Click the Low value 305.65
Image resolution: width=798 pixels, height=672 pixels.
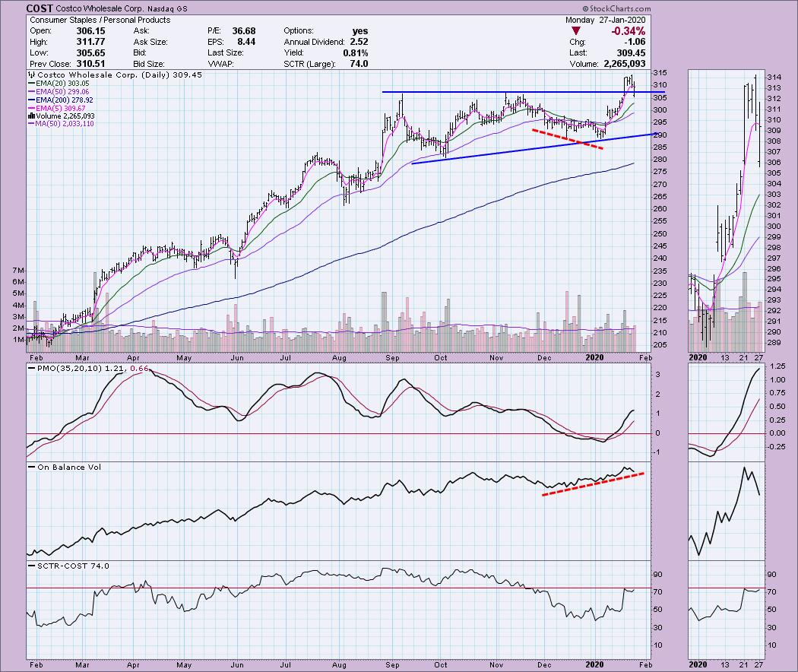90,52
